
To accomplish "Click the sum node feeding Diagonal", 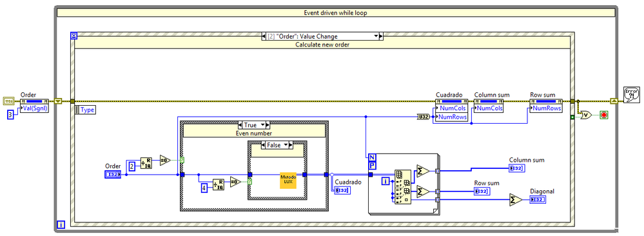I will pyautogui.click(x=516, y=199).
